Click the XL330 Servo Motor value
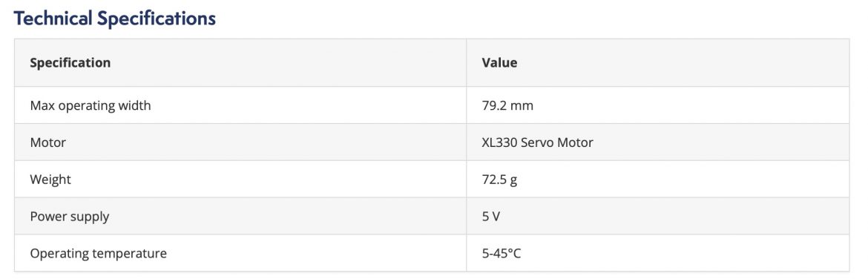The image size is (868, 279). click(x=537, y=142)
